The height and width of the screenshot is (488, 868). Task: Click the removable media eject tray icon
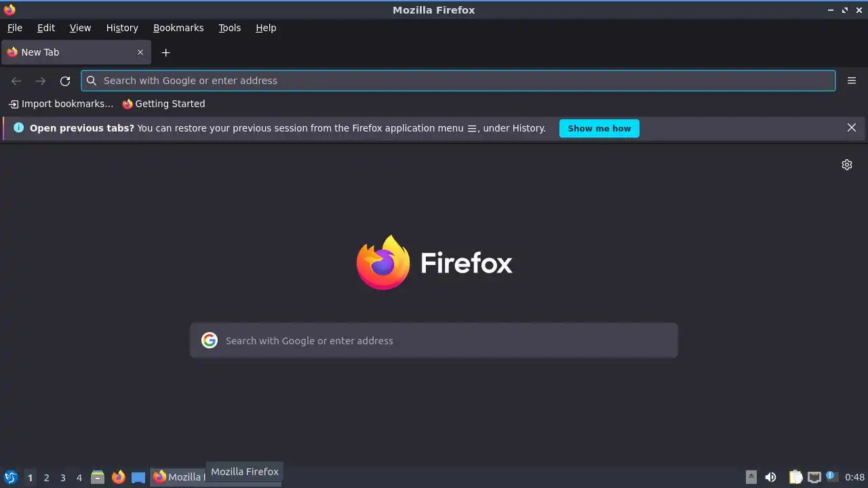(x=751, y=477)
